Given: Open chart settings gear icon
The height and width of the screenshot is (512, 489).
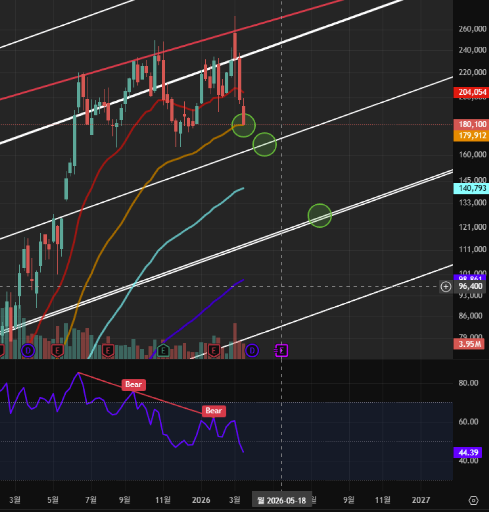Looking at the screenshot, I should (x=473, y=500).
